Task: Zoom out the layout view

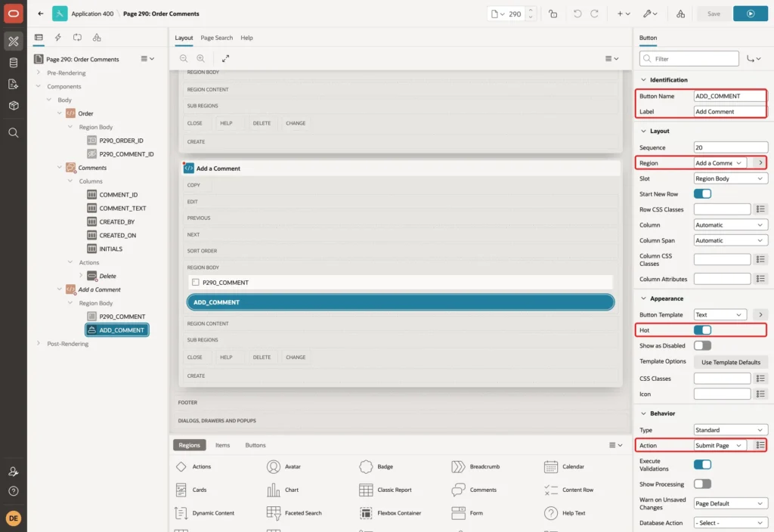Action: point(184,58)
